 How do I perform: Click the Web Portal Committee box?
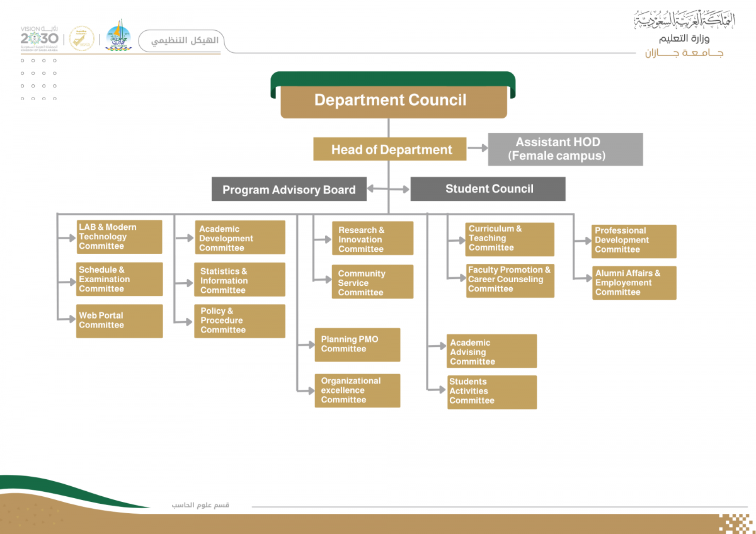tap(119, 321)
